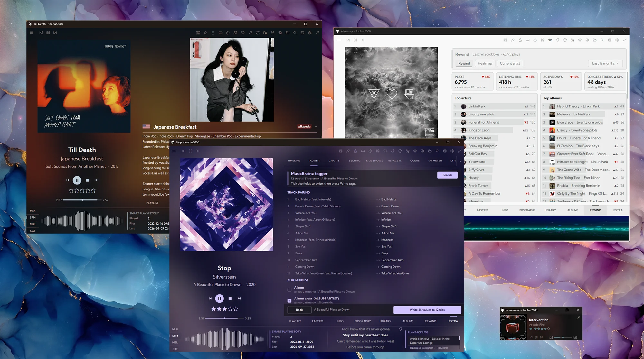
Task: Click the wikipedia badge beside Japanese Breakfast
Action: click(x=304, y=127)
